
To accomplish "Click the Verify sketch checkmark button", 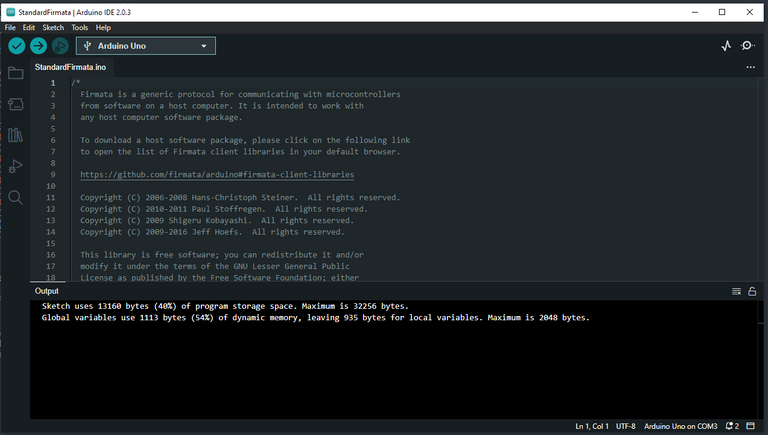I will pyautogui.click(x=17, y=46).
